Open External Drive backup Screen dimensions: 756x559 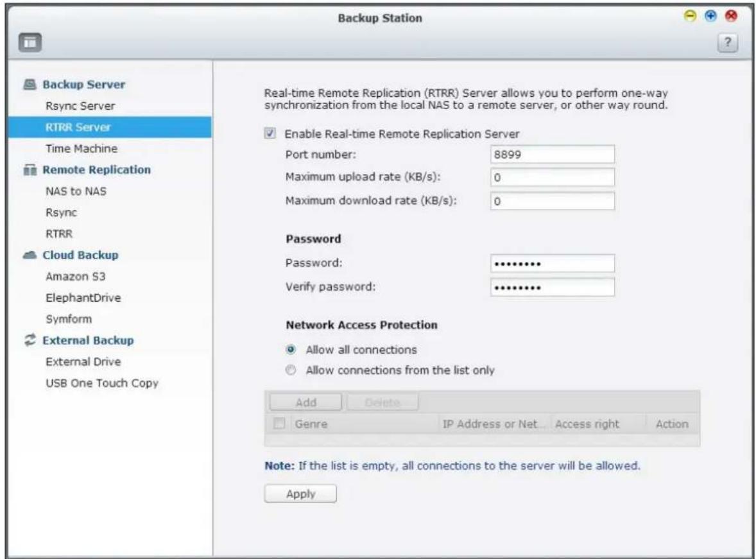[x=83, y=361]
